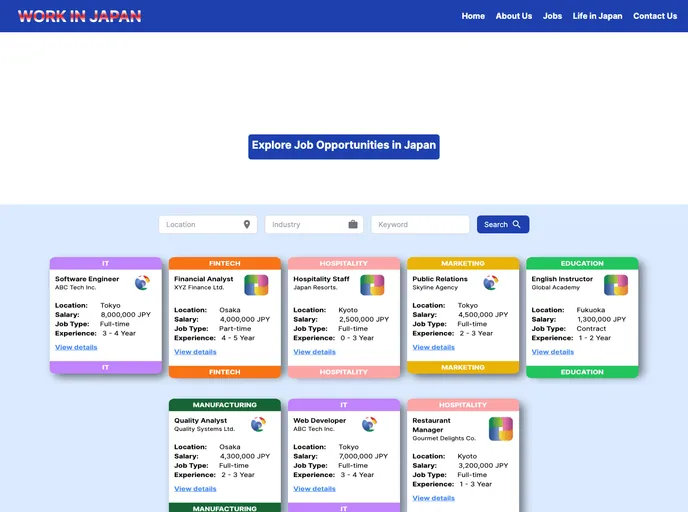Image resolution: width=688 pixels, height=512 pixels.
Task: Click the Web Developer company logo icon
Action: (369, 424)
